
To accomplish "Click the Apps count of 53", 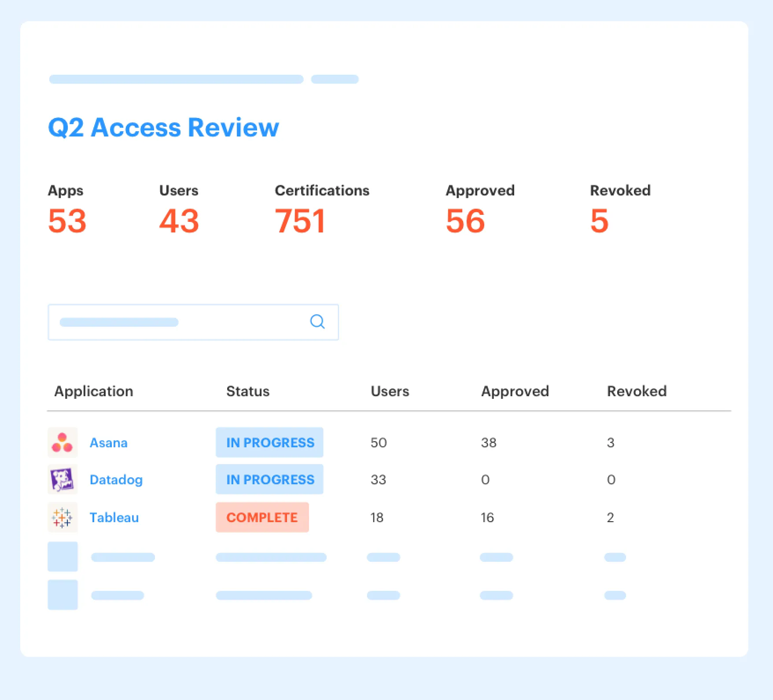I will coord(67,221).
